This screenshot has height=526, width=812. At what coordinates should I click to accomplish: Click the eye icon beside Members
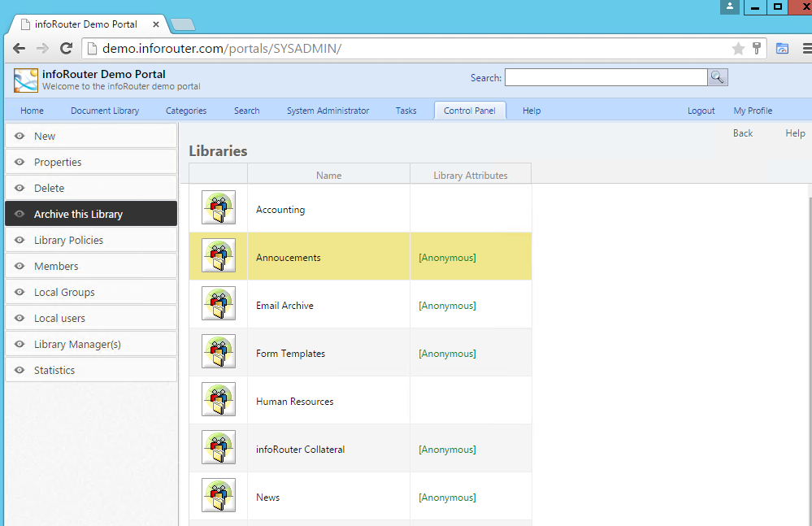click(20, 266)
